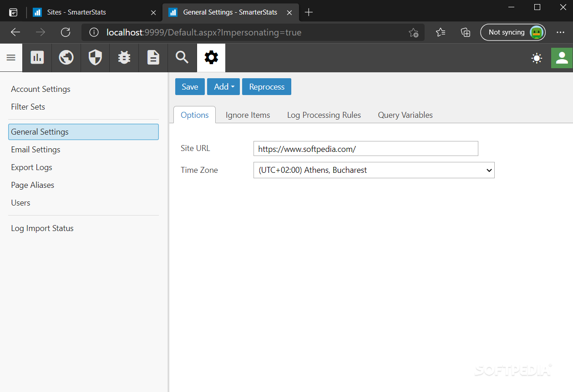Open the browser Collections icon
Viewport: 573px width, 392px height.
[465, 32]
